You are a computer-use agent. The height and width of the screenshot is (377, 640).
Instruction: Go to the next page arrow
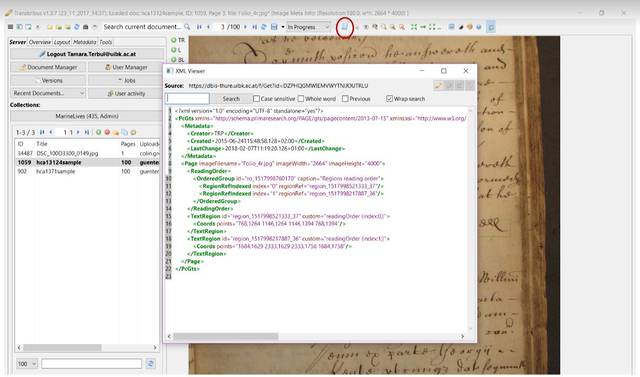pyautogui.click(x=245, y=27)
